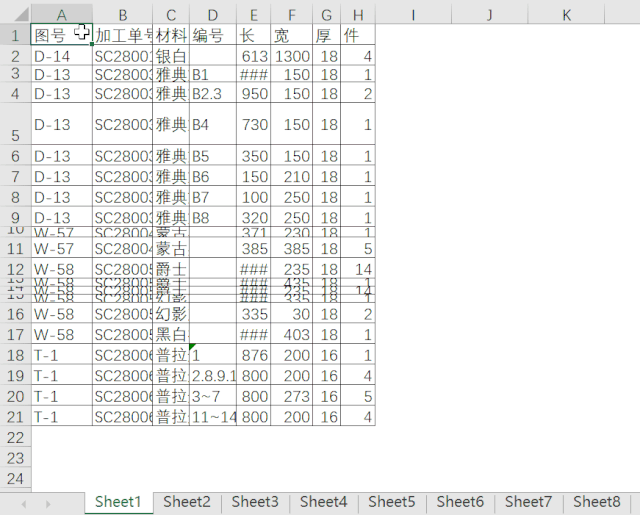Select column B header
This screenshot has width=640, height=515.
(x=122, y=15)
